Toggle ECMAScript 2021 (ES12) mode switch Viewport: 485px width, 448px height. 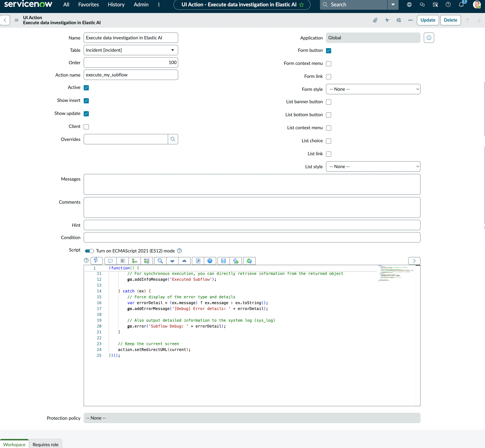(89, 251)
